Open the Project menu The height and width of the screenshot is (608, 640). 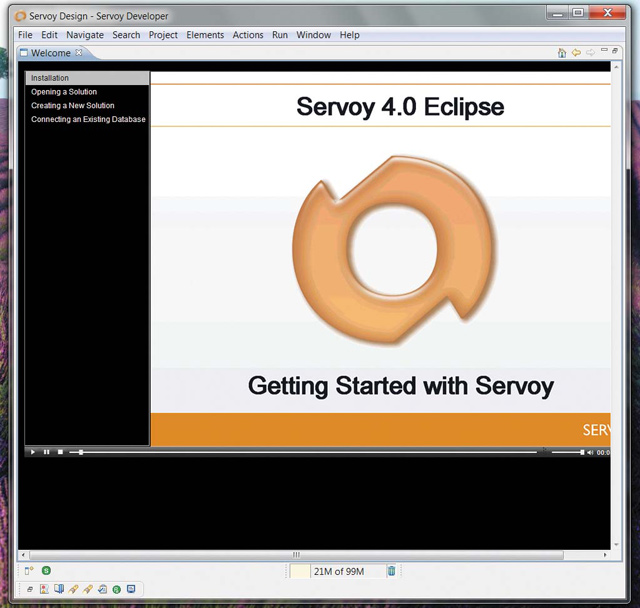pos(163,35)
